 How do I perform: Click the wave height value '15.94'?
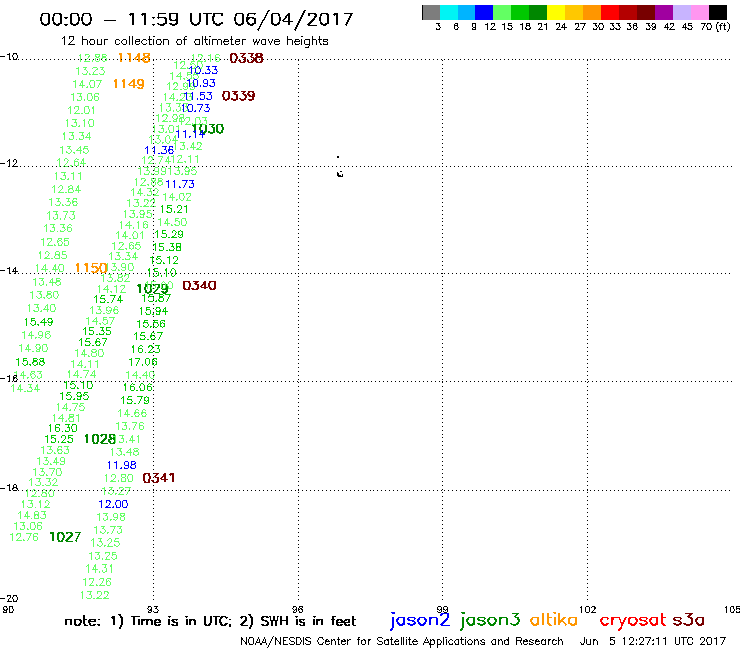(x=153, y=312)
